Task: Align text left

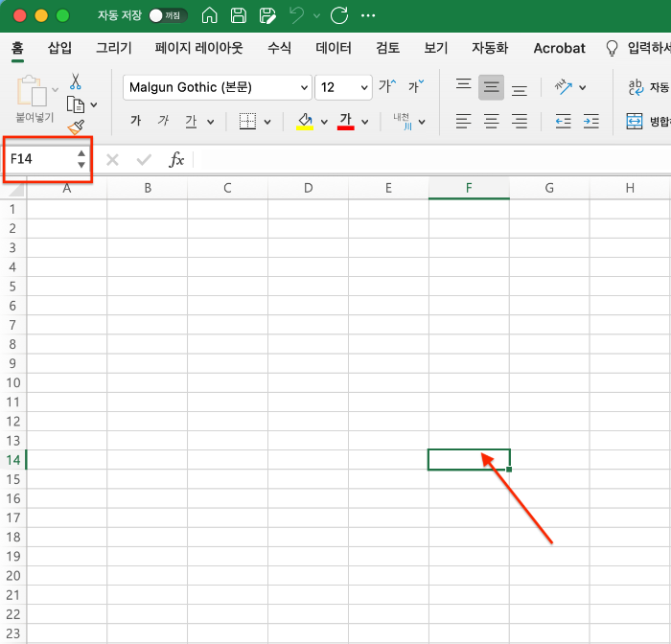Action: [x=463, y=122]
